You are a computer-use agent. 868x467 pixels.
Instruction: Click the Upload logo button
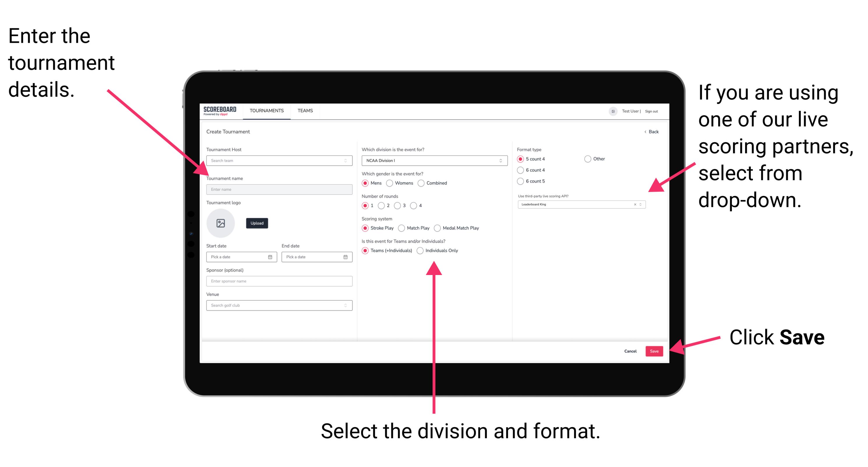point(256,223)
